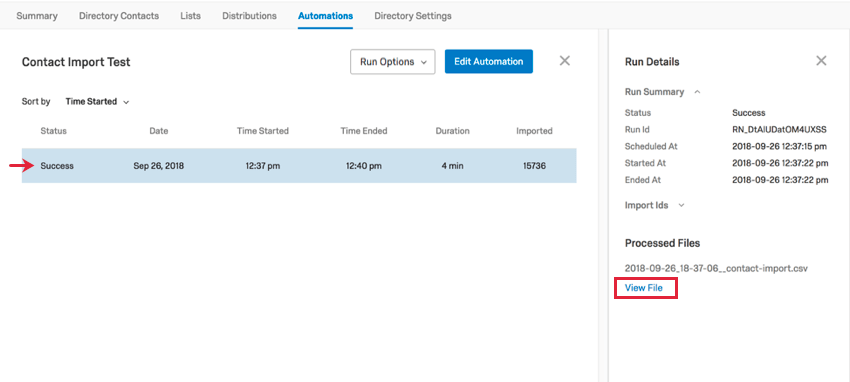Switch to the Summary tab
850x382 pixels.
[x=37, y=16]
